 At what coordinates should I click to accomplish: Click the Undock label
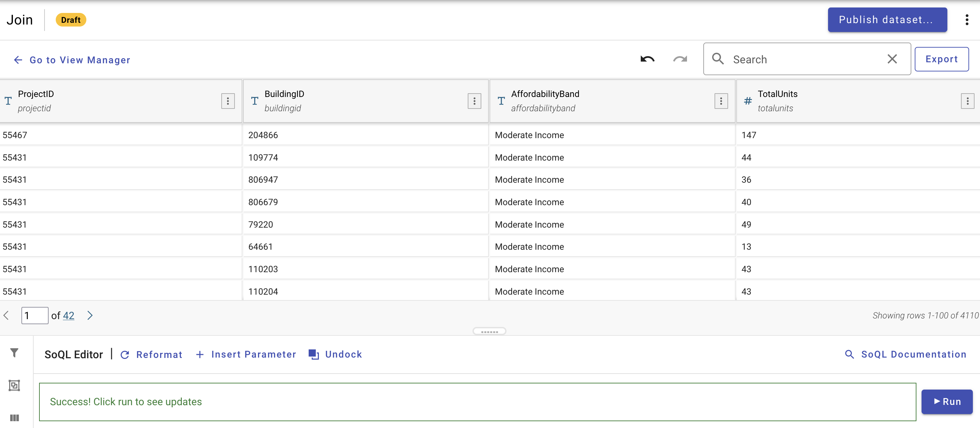pos(343,355)
